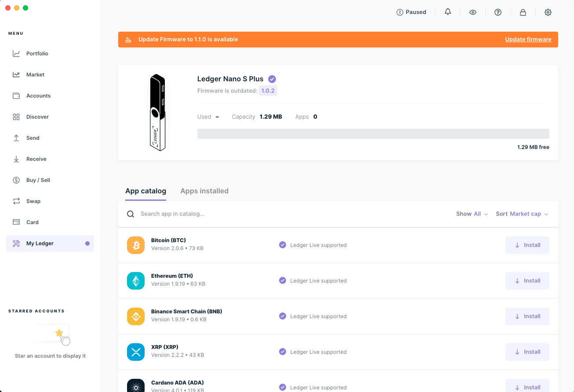Click the Ethereum app icon
Image resolution: width=574 pixels, height=392 pixels.
[x=136, y=281]
